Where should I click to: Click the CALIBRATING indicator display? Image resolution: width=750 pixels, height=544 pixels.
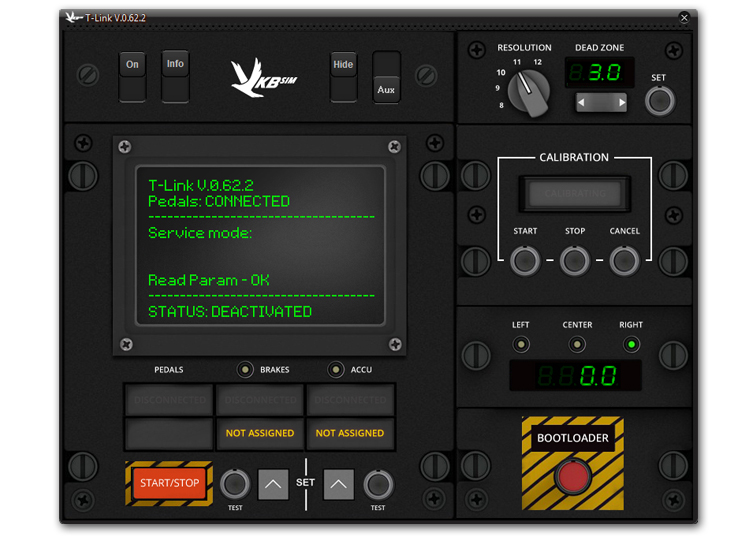575,193
